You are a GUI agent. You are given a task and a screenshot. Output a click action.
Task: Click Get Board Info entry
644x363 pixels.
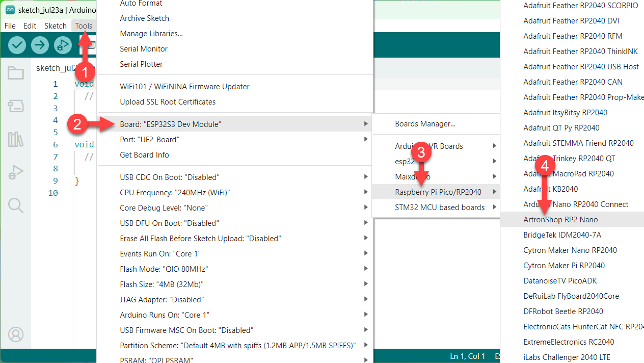click(235, 155)
